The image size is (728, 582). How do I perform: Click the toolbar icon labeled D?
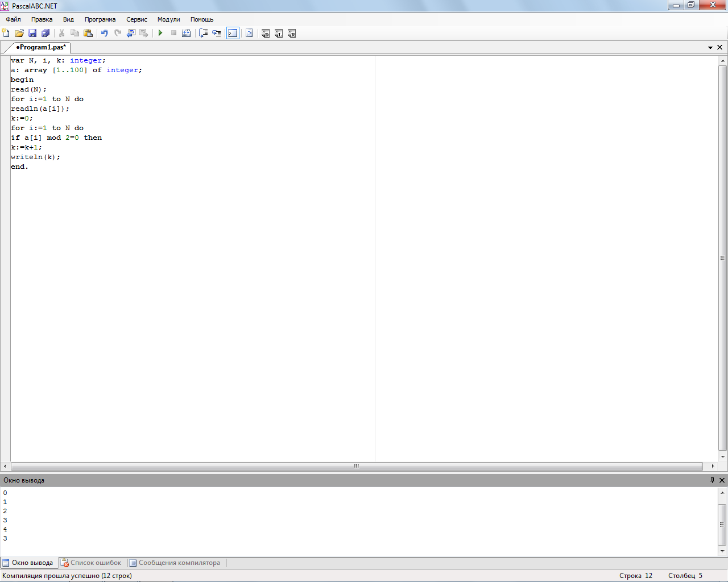point(266,33)
